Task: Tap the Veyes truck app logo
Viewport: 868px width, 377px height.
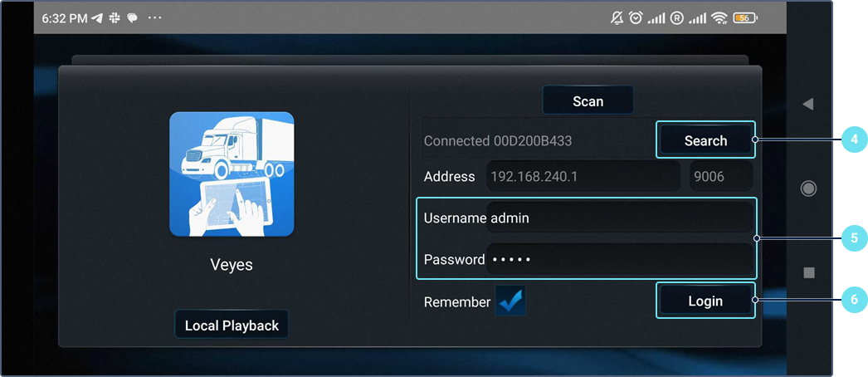Action: click(232, 174)
